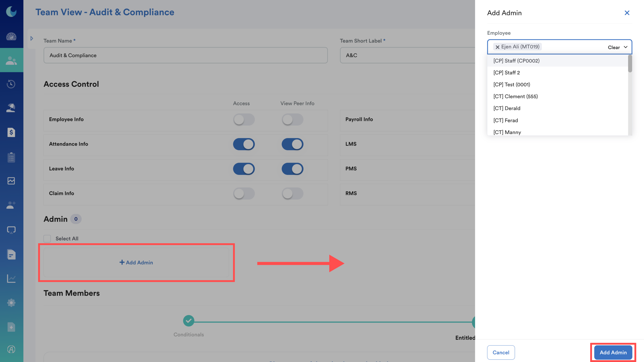Enable Employee Info Access toggle
This screenshot has height=362, width=644.
coord(244,120)
